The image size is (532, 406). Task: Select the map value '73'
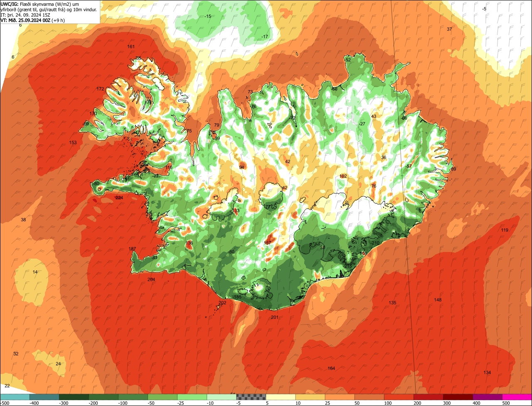click(250, 92)
